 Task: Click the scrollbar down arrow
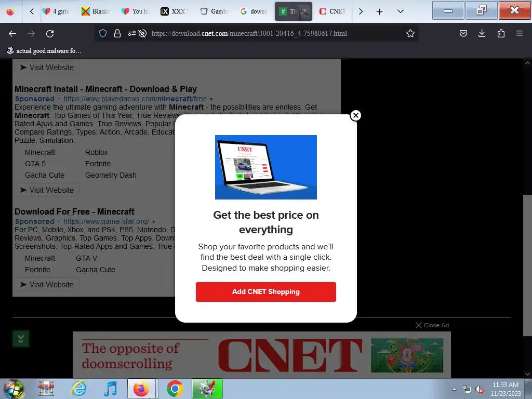(527, 374)
